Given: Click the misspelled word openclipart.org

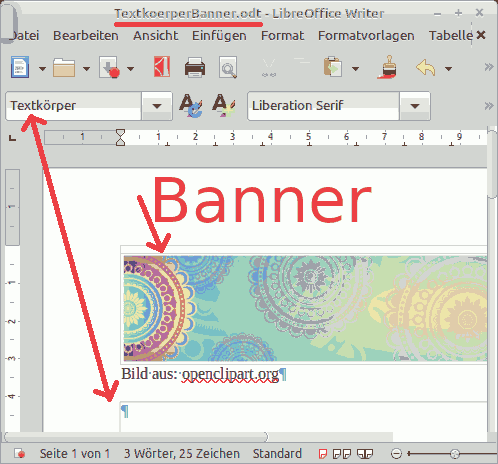Looking at the screenshot, I should [x=230, y=374].
